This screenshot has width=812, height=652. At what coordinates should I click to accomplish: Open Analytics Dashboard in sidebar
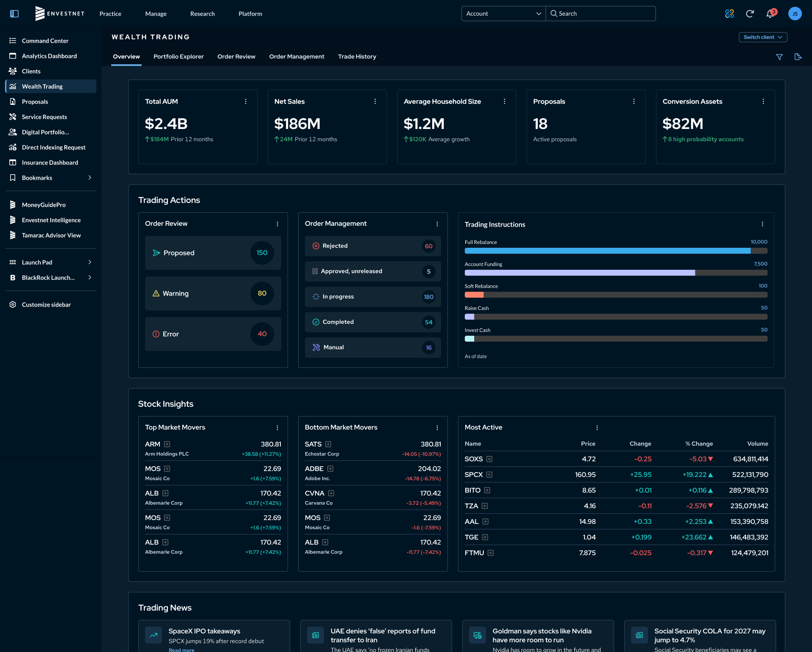pos(51,56)
